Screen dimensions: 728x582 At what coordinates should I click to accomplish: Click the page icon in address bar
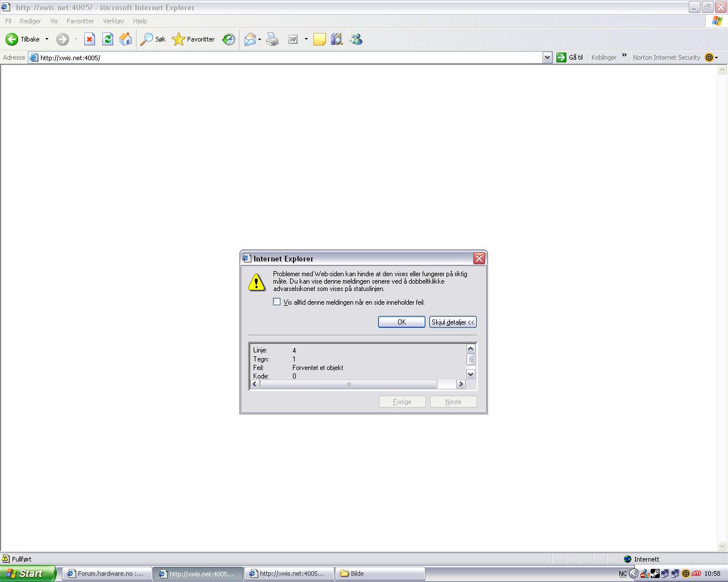click(34, 57)
